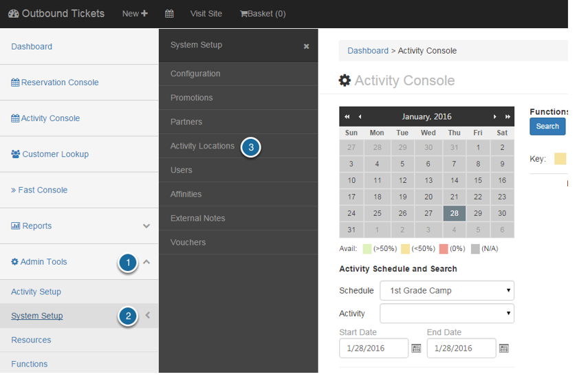Expand the Reports section chevron
This screenshot has height=381, width=588.
(x=146, y=226)
